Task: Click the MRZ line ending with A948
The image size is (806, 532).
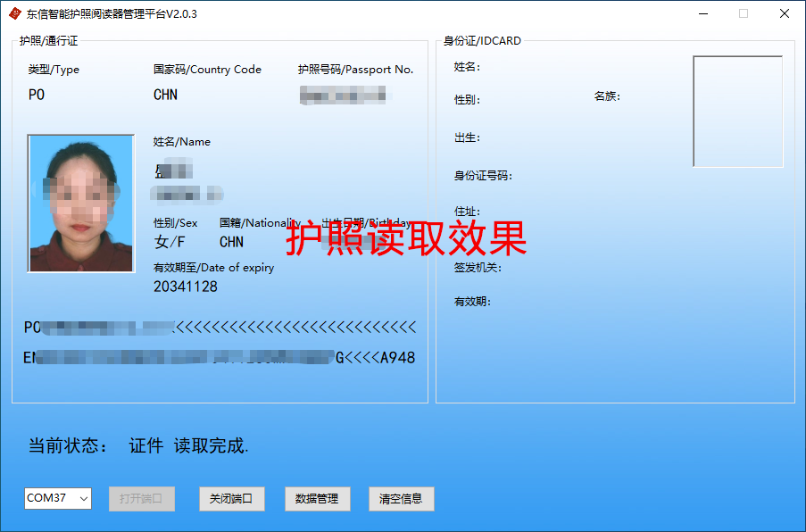Action: click(220, 357)
